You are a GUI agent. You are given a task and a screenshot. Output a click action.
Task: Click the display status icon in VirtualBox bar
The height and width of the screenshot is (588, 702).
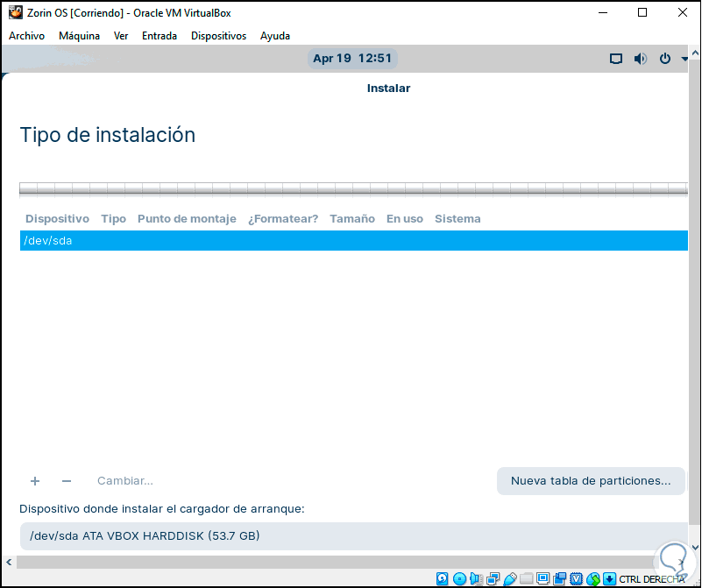543,579
